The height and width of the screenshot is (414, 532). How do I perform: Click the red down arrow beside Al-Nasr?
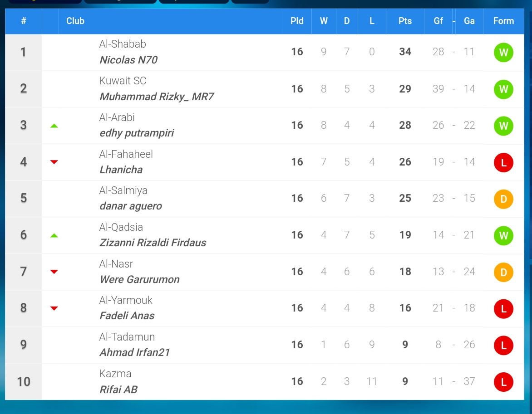click(54, 272)
